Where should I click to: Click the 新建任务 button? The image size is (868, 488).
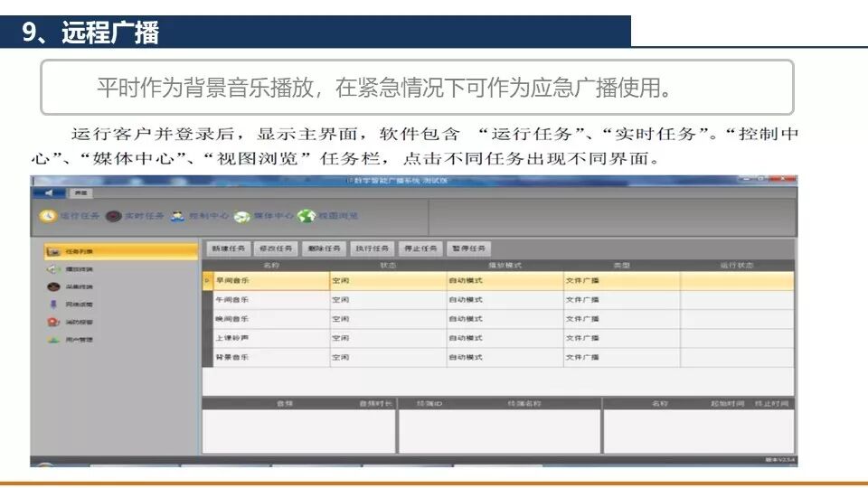pyautogui.click(x=228, y=249)
